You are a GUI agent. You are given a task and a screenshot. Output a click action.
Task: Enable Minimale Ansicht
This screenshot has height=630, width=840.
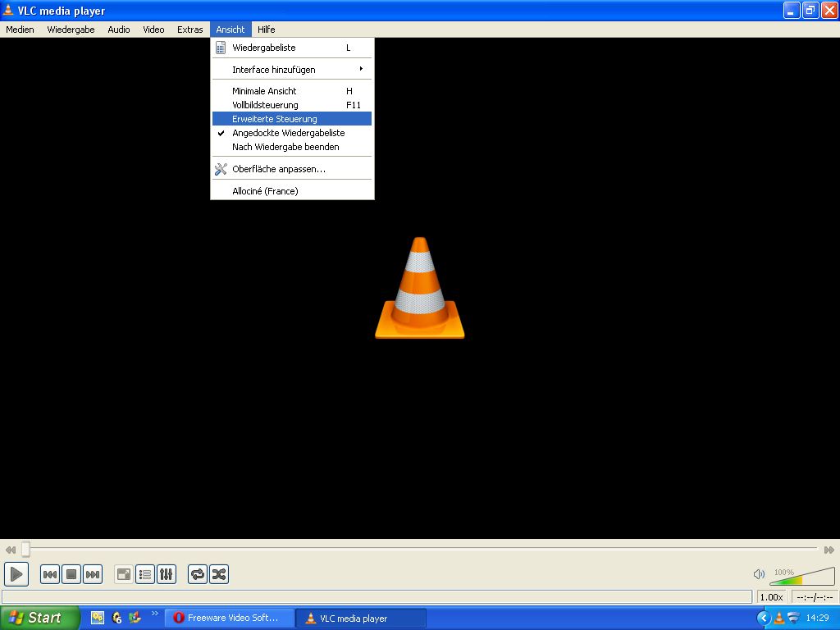(x=292, y=91)
